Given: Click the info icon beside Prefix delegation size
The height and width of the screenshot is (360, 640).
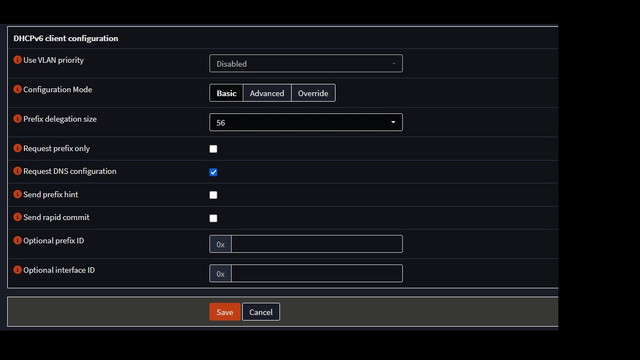Looking at the screenshot, I should click(x=17, y=119).
